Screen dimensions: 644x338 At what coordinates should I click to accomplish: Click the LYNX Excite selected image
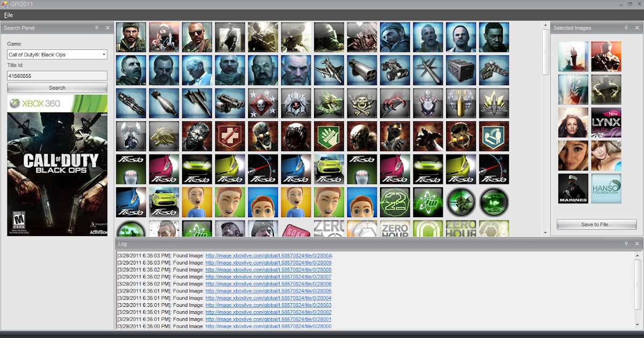(606, 122)
